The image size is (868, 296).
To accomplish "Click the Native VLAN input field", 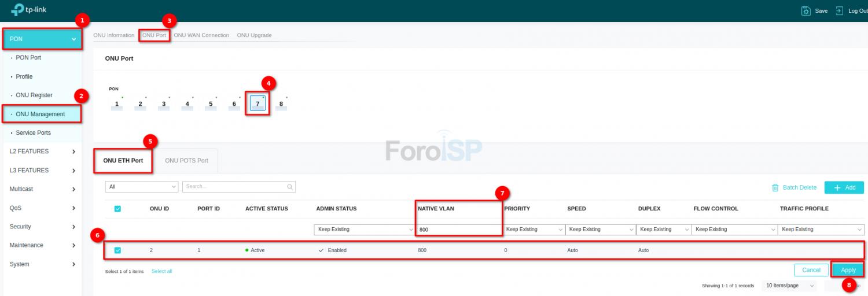I will (x=457, y=230).
